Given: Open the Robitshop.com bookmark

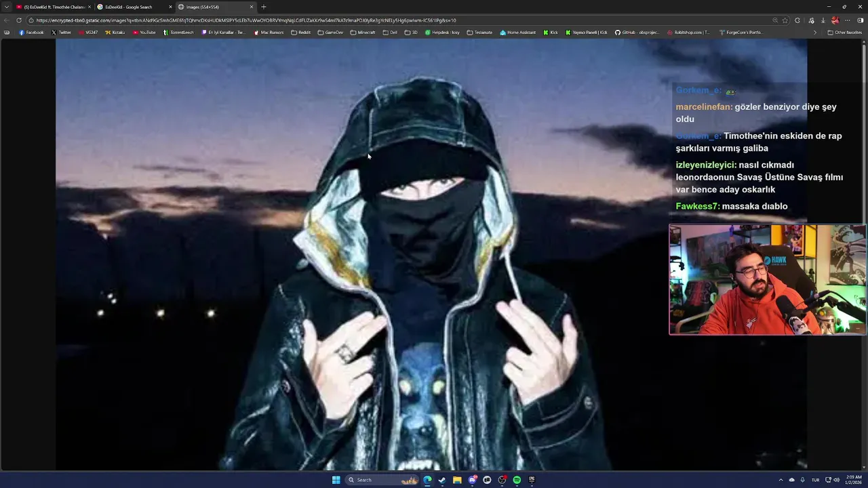Looking at the screenshot, I should click(x=688, y=33).
